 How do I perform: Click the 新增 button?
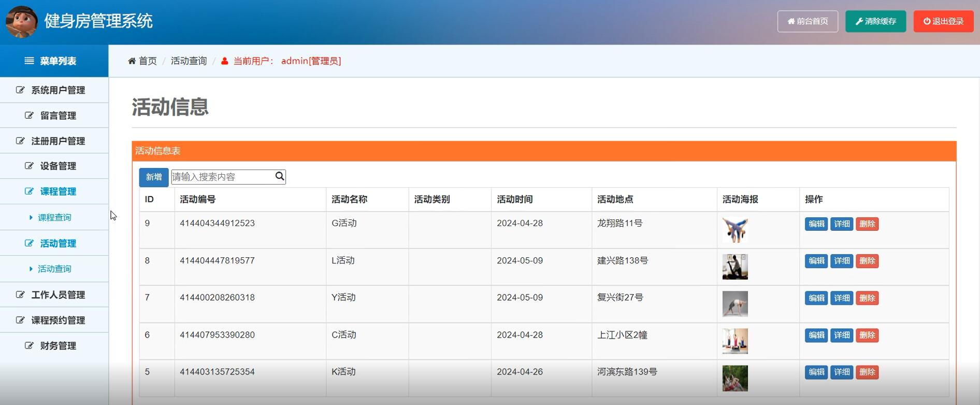153,177
